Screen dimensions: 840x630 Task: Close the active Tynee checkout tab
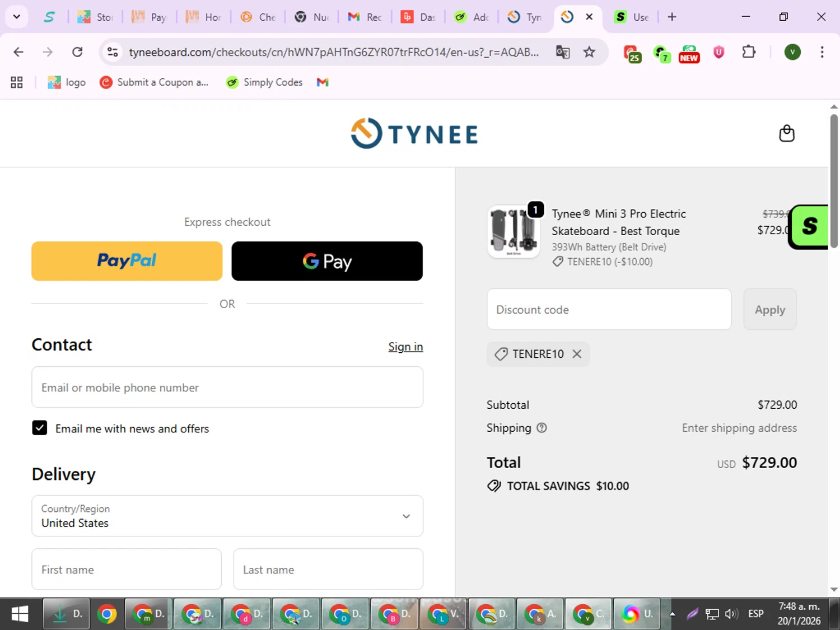pos(589,17)
